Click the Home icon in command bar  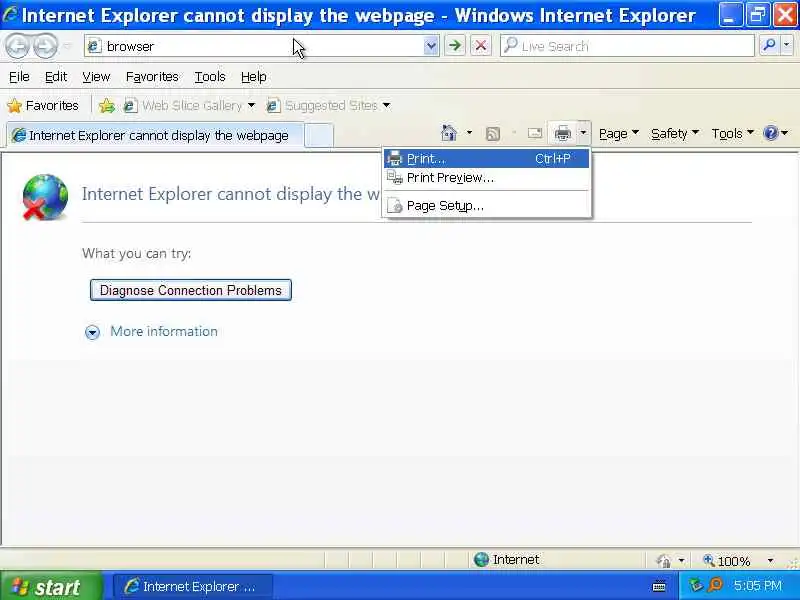tap(449, 134)
